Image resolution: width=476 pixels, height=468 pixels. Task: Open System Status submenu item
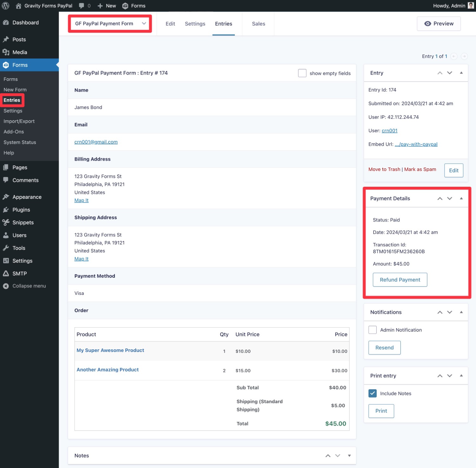(20, 142)
